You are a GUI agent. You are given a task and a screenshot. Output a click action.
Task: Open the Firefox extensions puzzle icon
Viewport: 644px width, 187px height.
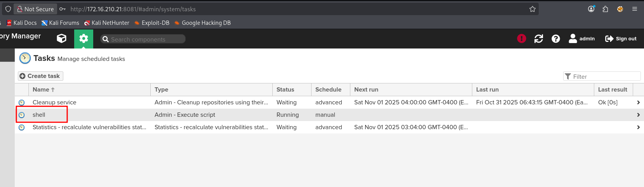605,9
